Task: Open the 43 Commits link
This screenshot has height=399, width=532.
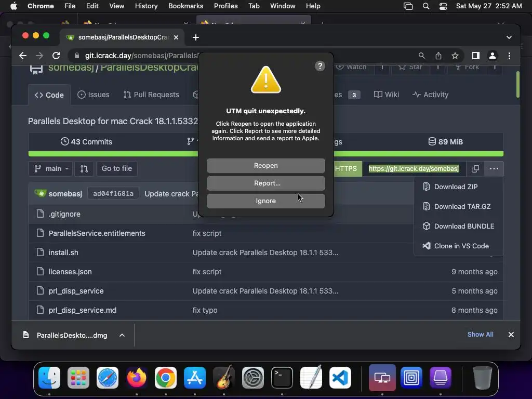Action: pos(86,142)
